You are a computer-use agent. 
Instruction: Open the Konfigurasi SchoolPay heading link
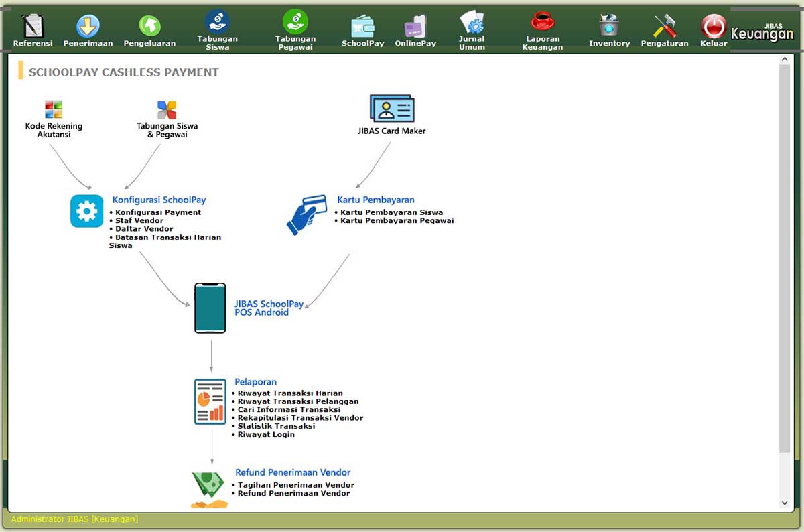[159, 200]
